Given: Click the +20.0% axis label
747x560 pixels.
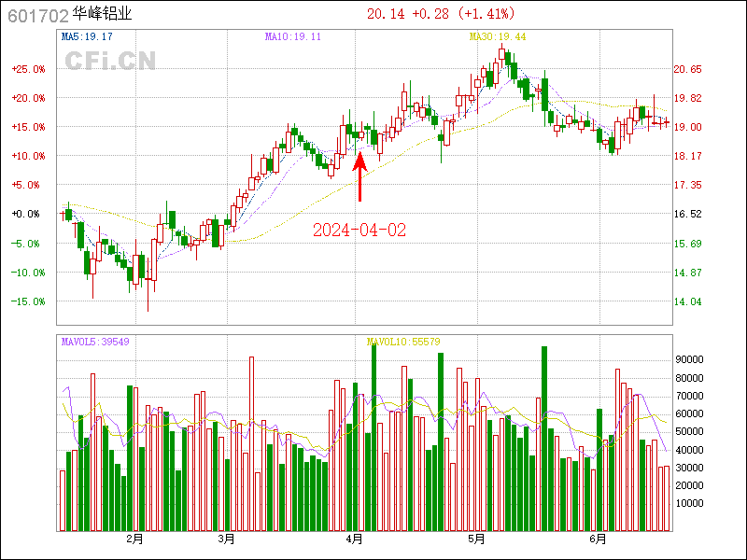Looking at the screenshot, I should point(29,99).
